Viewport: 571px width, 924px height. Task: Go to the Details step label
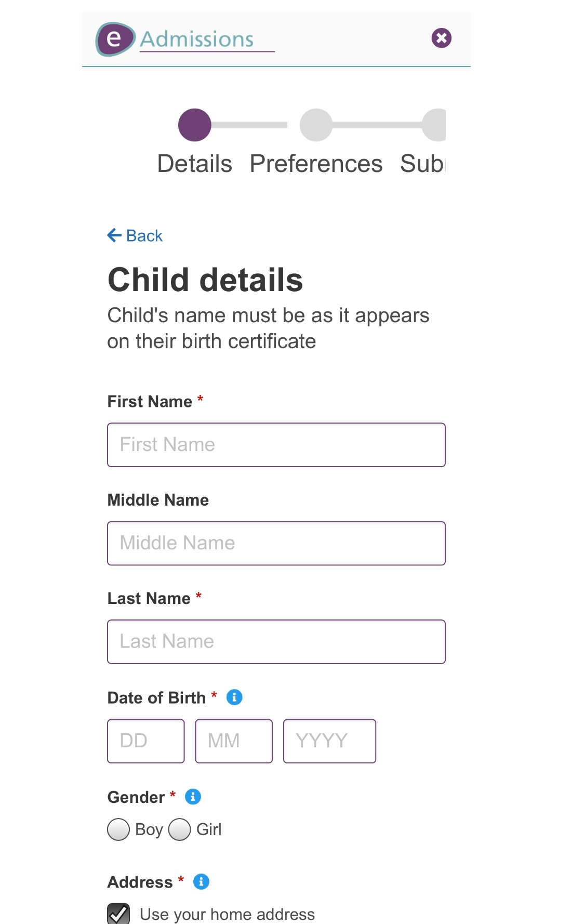[194, 164]
